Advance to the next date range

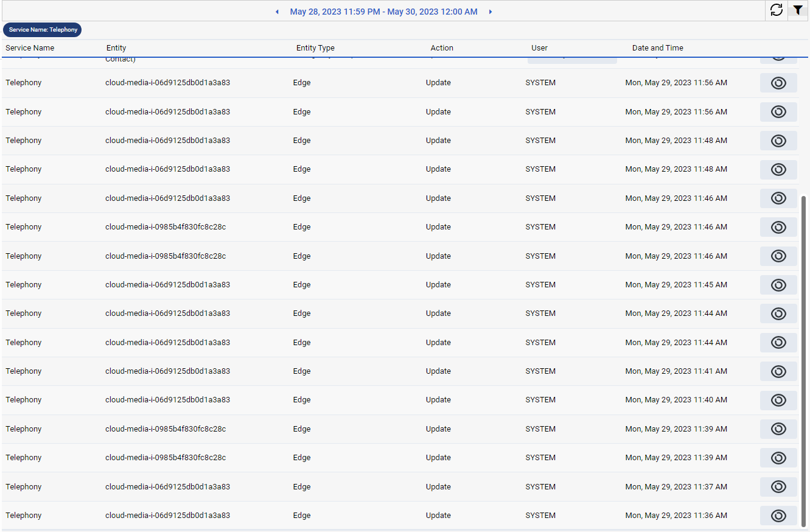pyautogui.click(x=491, y=12)
